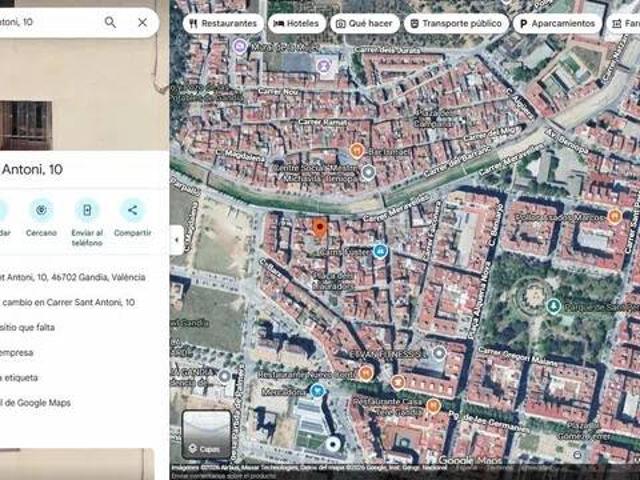The image size is (640, 480).
Task: Click the search box address text
Action: 16,22
